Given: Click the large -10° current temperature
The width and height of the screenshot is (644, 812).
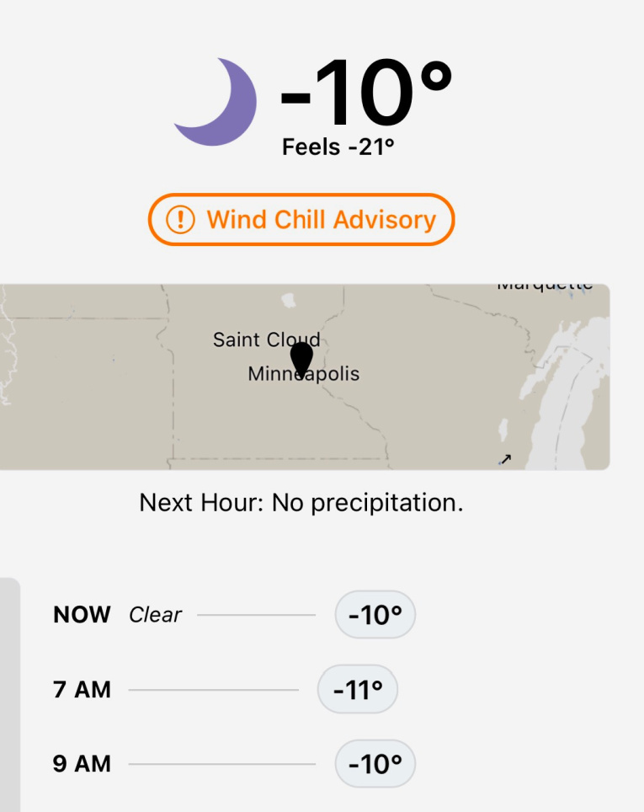Looking at the screenshot, I should (x=365, y=93).
